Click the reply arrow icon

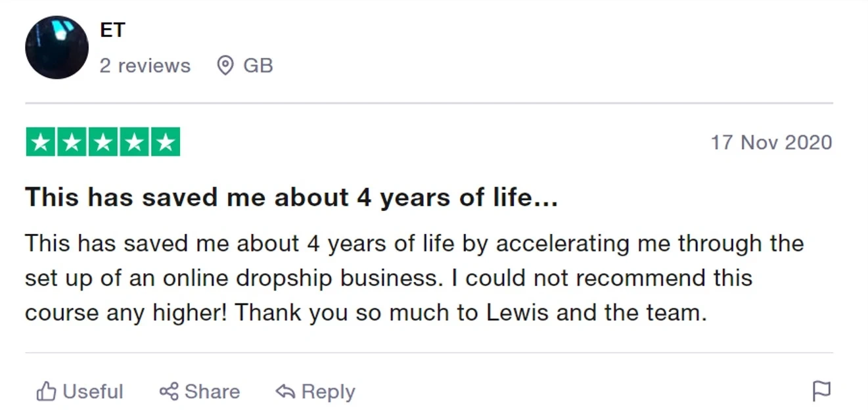click(x=285, y=392)
